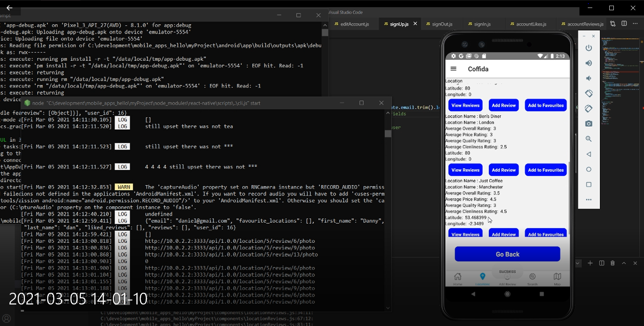This screenshot has width=644, height=326.
Task: Maximize the VS Code panel with the up chevron
Action: pyautogui.click(x=624, y=263)
